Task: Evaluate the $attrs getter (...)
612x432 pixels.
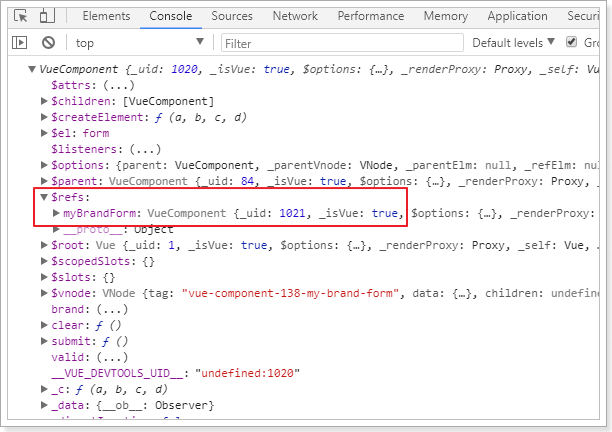Action: [110, 85]
